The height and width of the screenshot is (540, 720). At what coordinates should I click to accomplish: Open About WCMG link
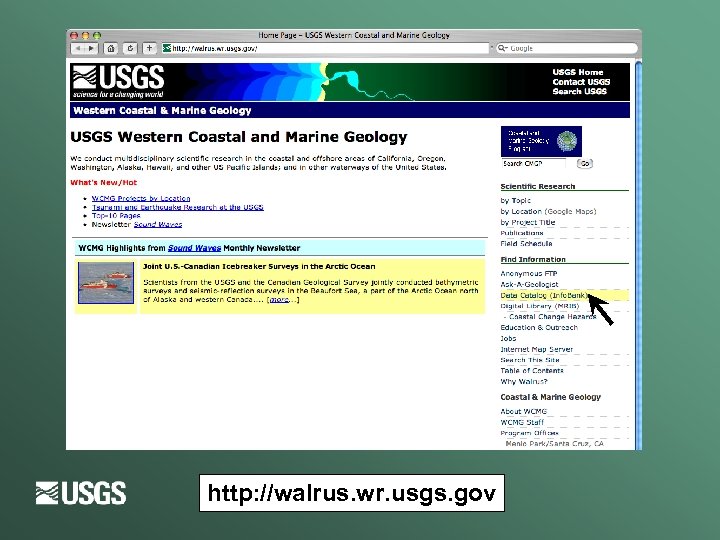[523, 411]
